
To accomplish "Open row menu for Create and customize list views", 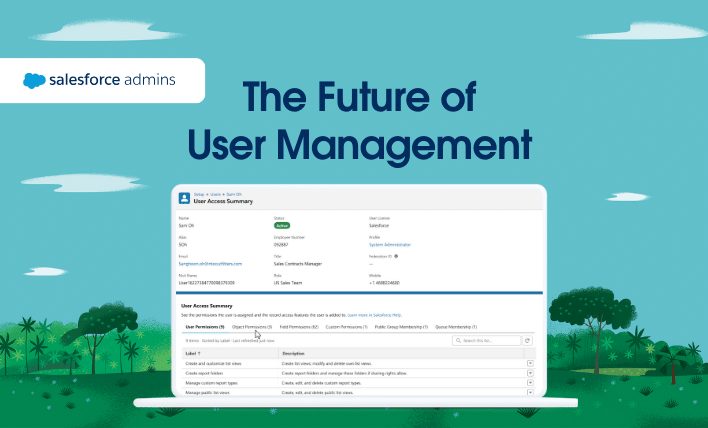I will point(530,363).
